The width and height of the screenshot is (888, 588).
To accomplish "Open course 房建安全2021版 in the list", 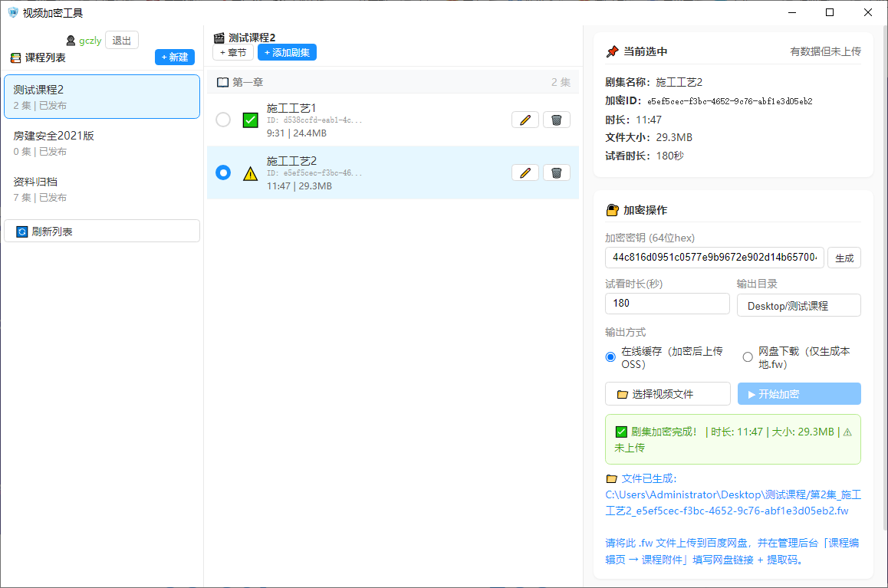I will coord(102,143).
